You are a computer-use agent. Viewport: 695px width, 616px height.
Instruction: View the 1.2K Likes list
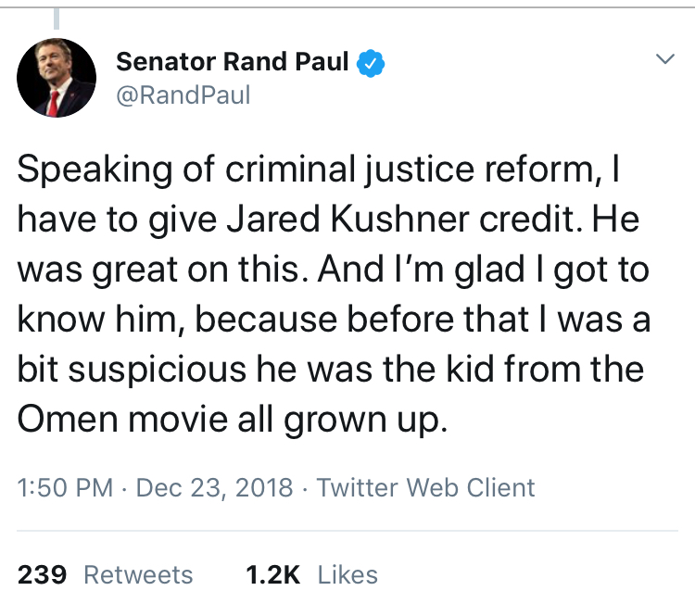tap(311, 574)
